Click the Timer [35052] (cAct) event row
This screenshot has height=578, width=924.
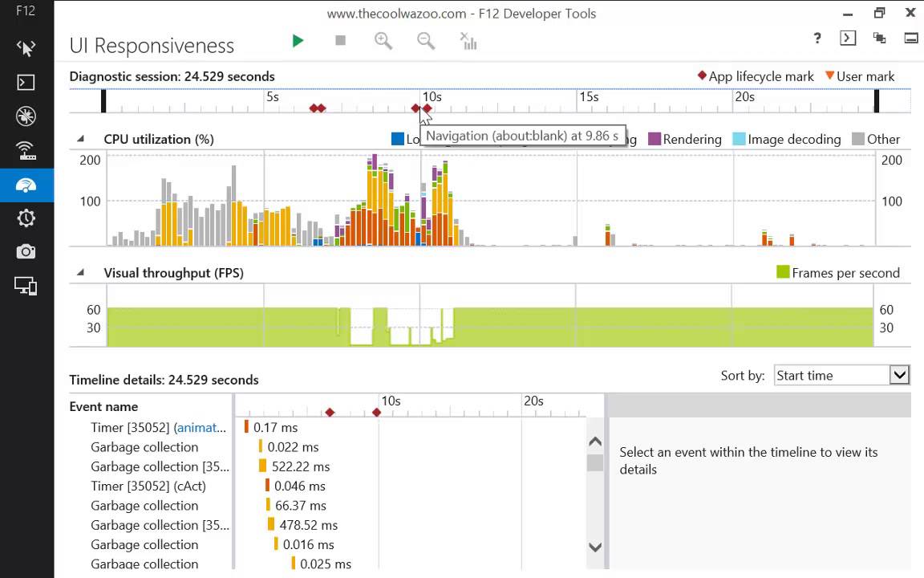click(148, 486)
